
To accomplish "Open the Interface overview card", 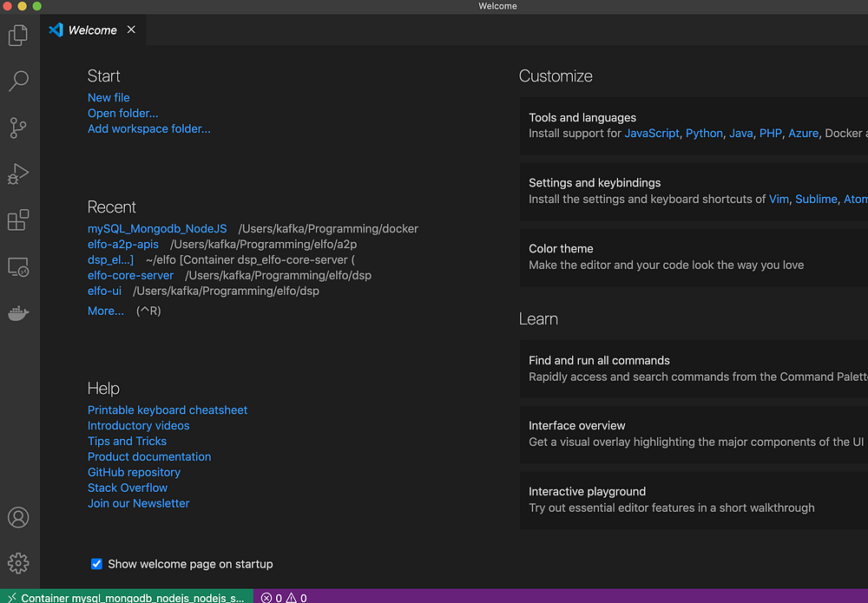I will (x=694, y=435).
